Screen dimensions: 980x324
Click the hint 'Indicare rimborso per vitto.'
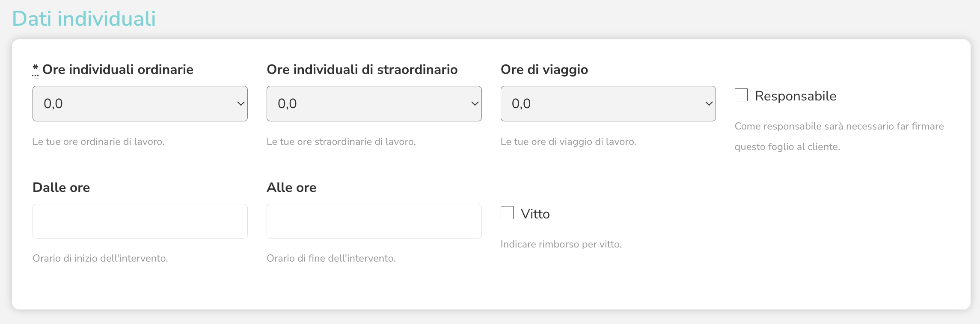point(561,244)
